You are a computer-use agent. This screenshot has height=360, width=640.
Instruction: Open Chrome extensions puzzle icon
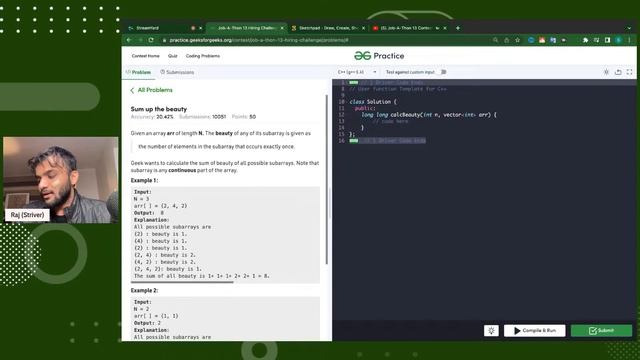tap(586, 40)
